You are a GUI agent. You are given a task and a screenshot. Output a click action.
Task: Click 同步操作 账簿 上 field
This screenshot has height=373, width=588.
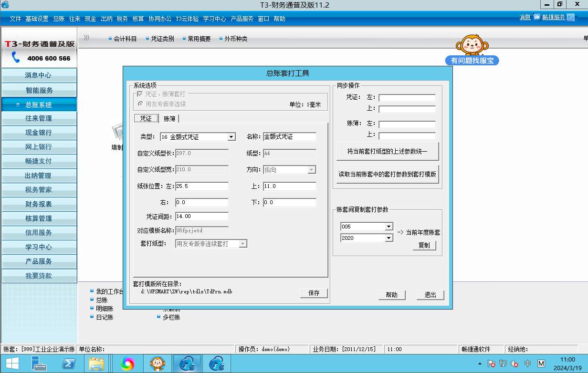(x=407, y=136)
